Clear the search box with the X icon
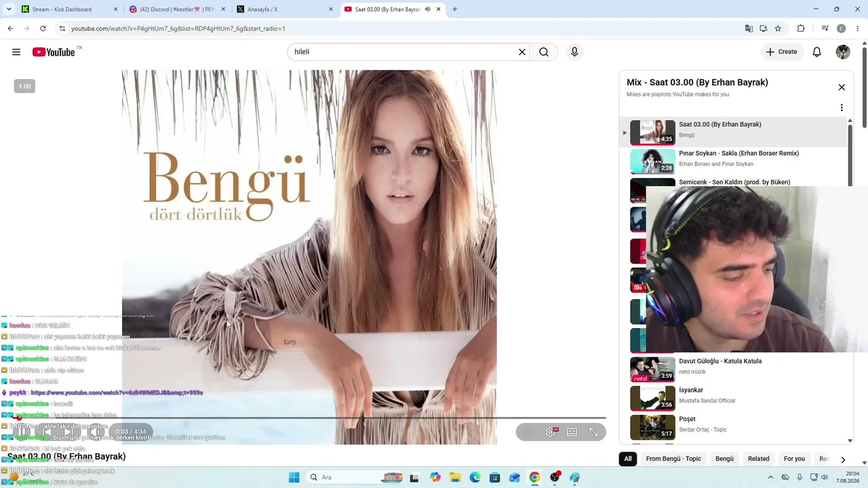Screen dimensions: 868x488 [x=522, y=52]
